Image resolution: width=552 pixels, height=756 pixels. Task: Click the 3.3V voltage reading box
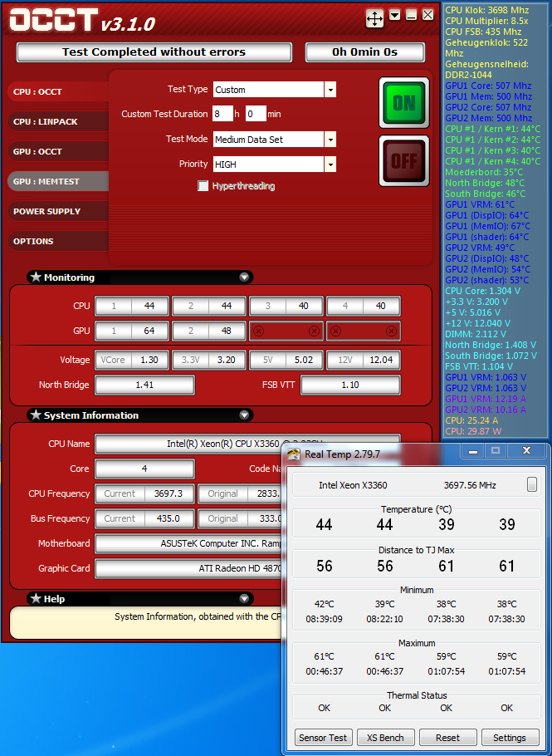[209, 360]
